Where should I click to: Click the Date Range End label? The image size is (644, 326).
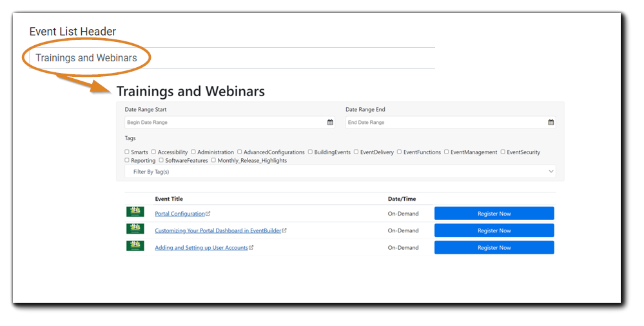pyautogui.click(x=366, y=109)
